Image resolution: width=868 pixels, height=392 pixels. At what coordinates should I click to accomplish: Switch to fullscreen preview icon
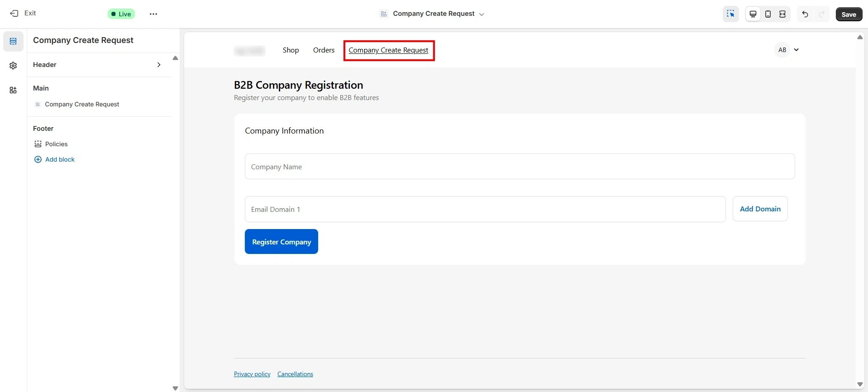pyautogui.click(x=782, y=14)
